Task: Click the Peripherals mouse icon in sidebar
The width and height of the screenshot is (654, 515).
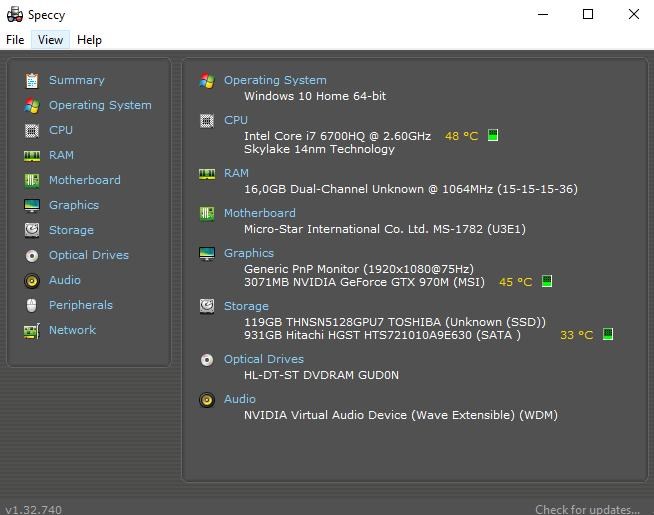Action: (32, 305)
